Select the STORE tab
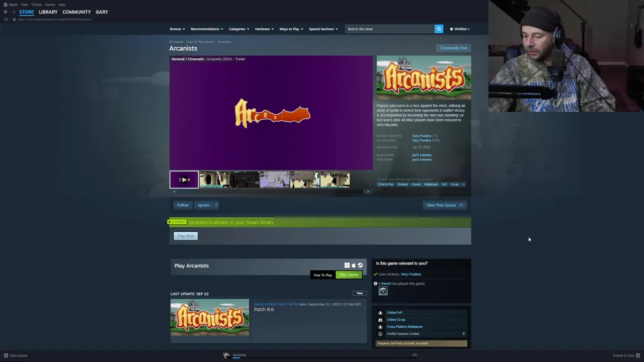Screen dimensions: 644x362 [27, 12]
